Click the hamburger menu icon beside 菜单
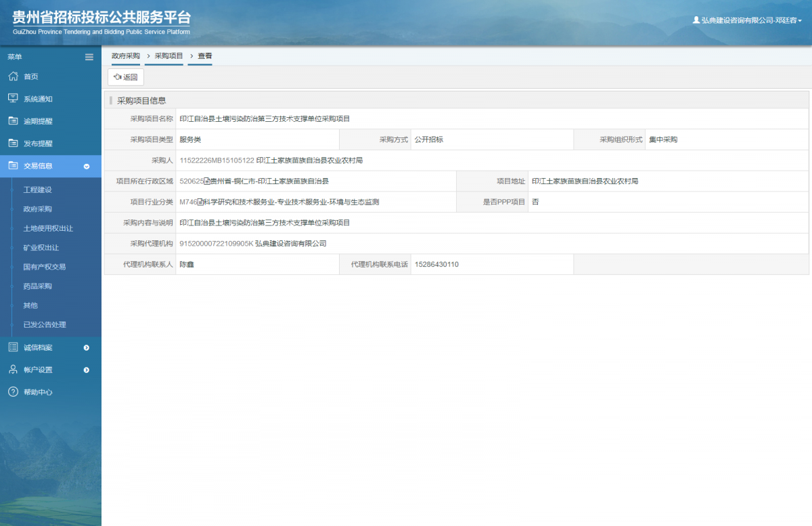Image resolution: width=812 pixels, height=526 pixels. point(89,57)
